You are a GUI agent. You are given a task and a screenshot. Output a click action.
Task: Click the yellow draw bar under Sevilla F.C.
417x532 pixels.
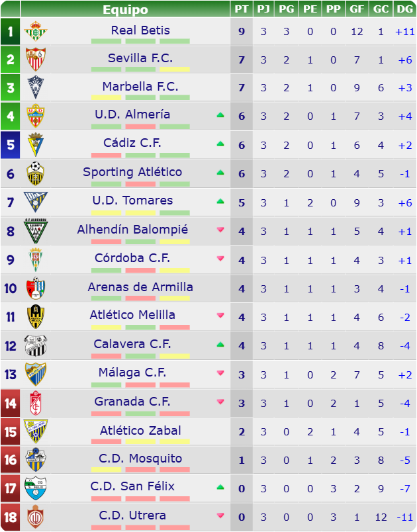click(x=175, y=69)
